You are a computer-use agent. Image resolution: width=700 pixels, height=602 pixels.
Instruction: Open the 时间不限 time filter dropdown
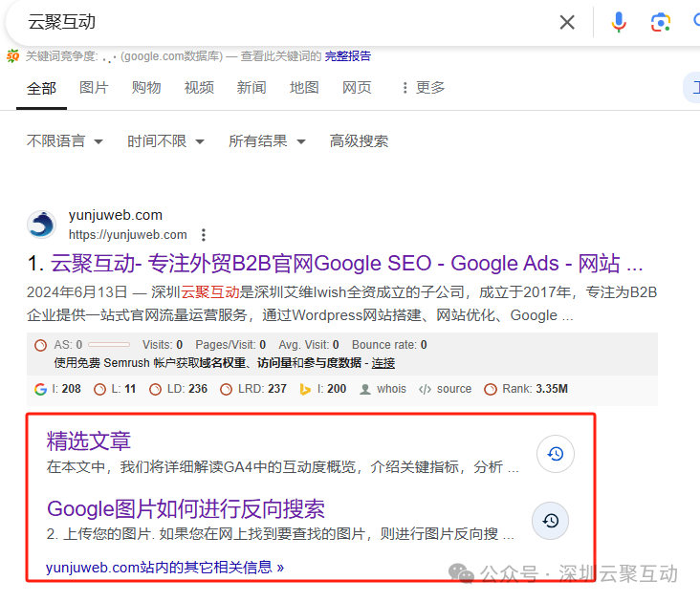coord(165,141)
